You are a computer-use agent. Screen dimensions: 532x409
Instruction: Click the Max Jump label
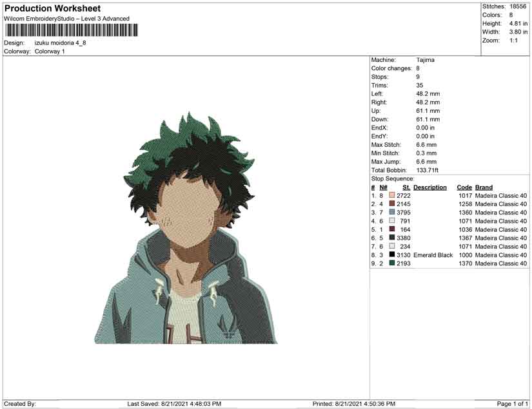[386, 162]
